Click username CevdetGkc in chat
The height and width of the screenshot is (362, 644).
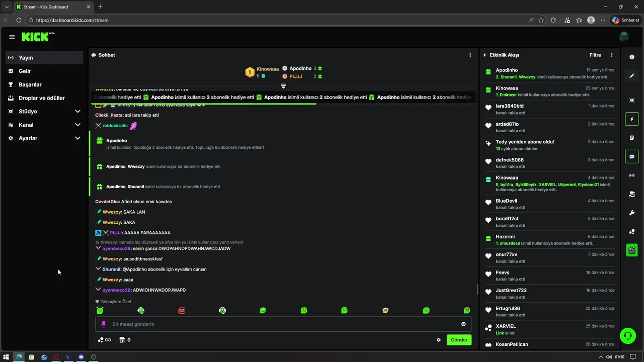[107, 202]
